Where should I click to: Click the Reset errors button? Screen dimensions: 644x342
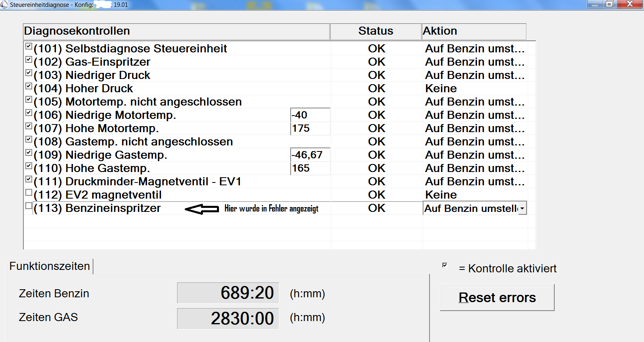(497, 297)
